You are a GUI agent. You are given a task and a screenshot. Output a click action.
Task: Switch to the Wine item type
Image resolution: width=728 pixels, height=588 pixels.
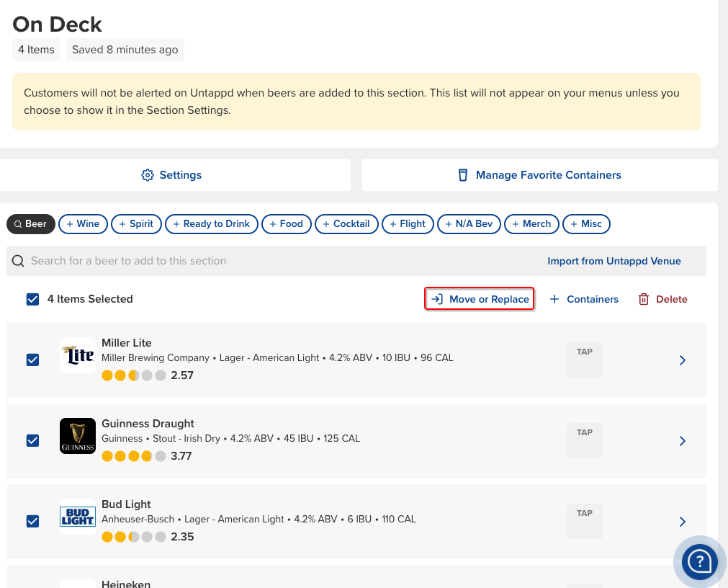pos(83,224)
